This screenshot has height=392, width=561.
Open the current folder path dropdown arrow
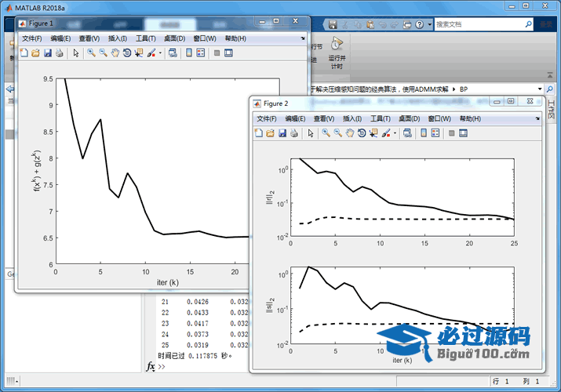pos(540,89)
